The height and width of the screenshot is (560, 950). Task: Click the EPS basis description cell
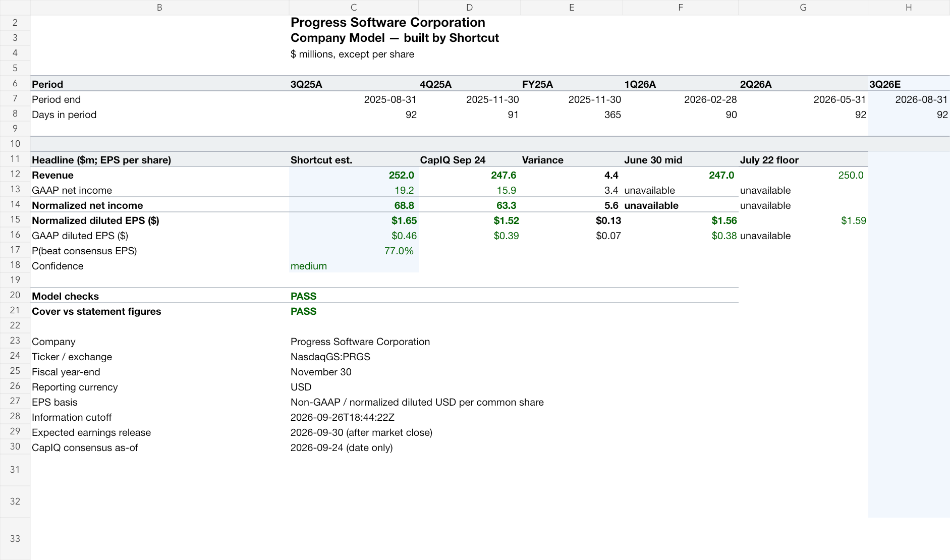(417, 402)
